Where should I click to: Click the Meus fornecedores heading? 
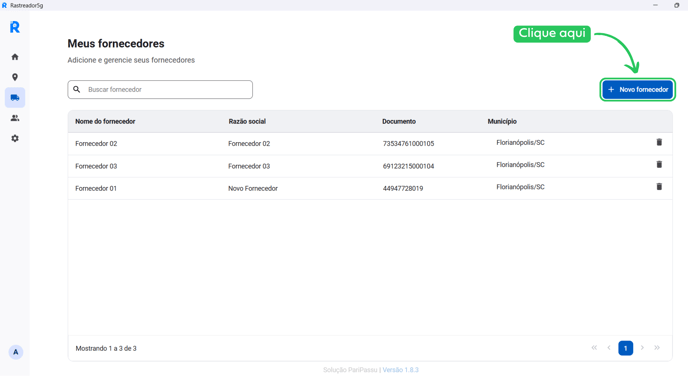(116, 43)
